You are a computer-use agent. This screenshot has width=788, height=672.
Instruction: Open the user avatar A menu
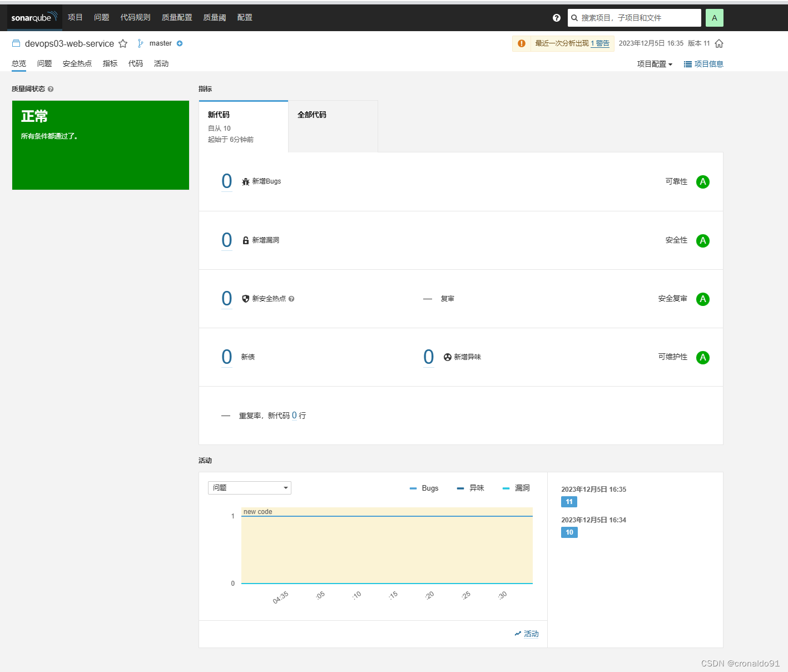pos(715,18)
